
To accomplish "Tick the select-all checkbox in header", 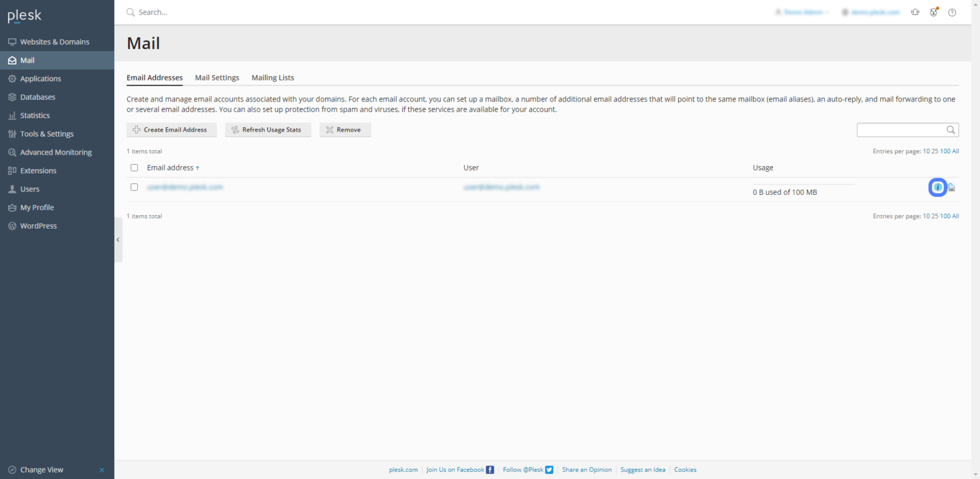I will 134,168.
